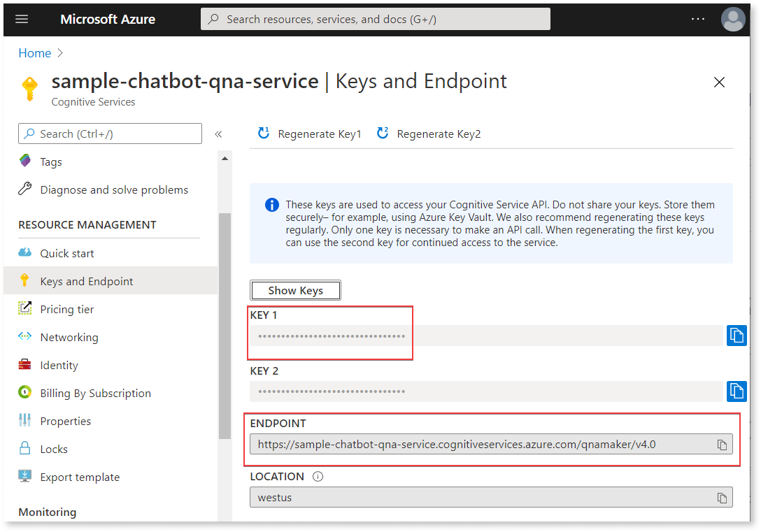Viewport: 761px width, 532px height.
Task: Open the portal hamburger menu
Action: click(22, 19)
